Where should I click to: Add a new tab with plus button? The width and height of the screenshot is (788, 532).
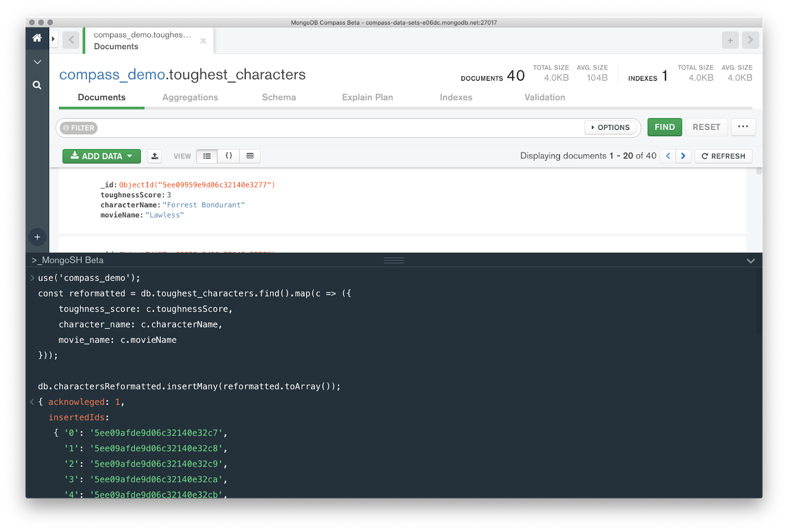coord(730,40)
